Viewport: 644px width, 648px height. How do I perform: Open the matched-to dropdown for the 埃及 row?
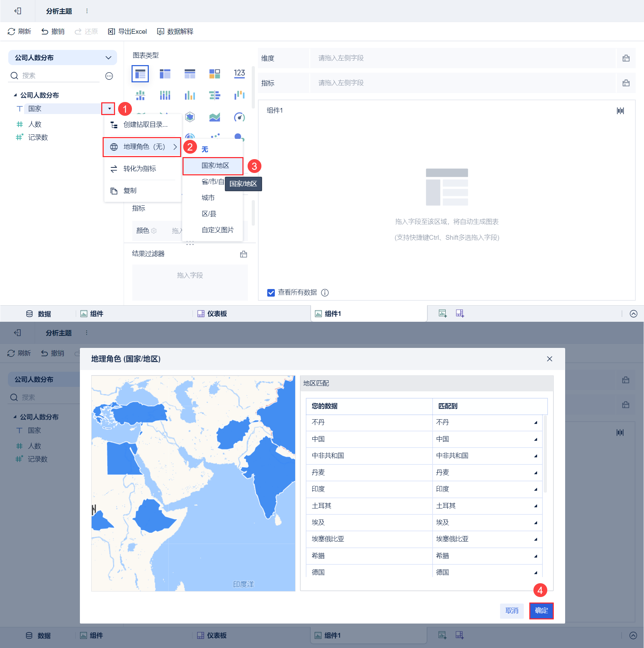[536, 523]
